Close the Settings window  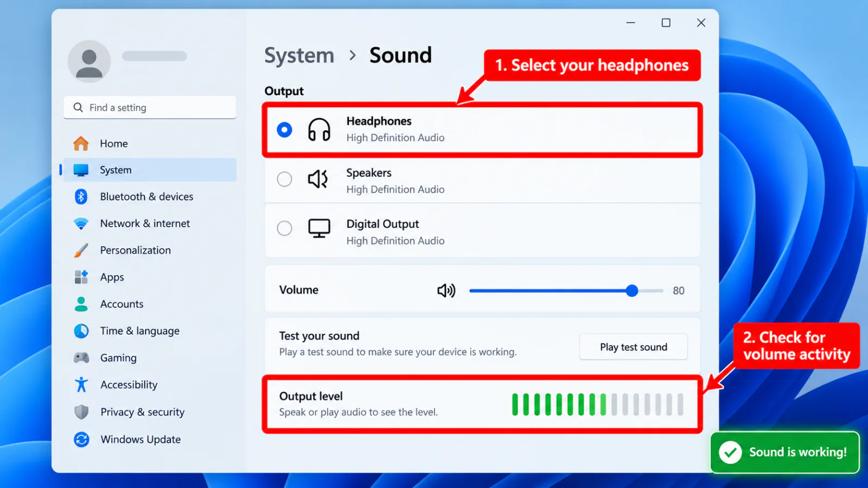click(701, 23)
